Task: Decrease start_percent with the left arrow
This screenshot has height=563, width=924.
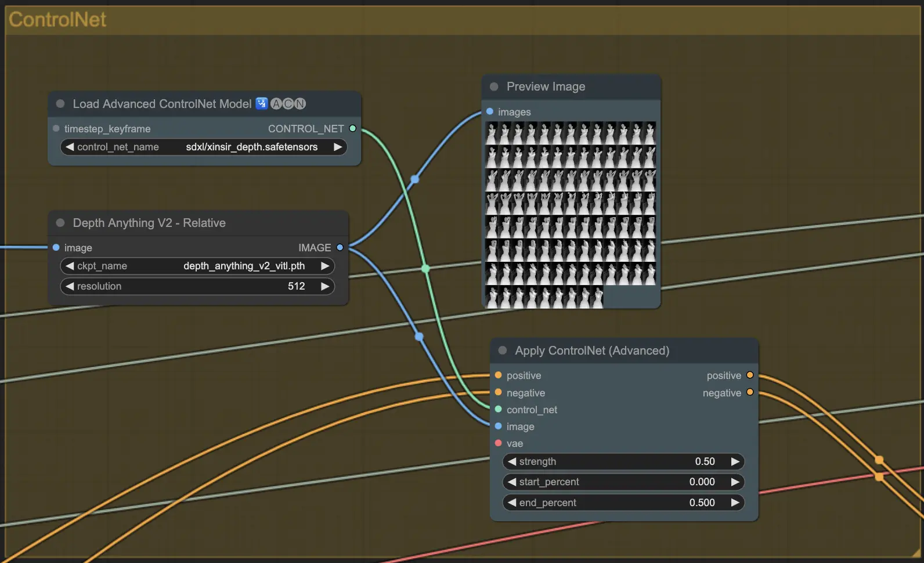Action: pos(512,482)
